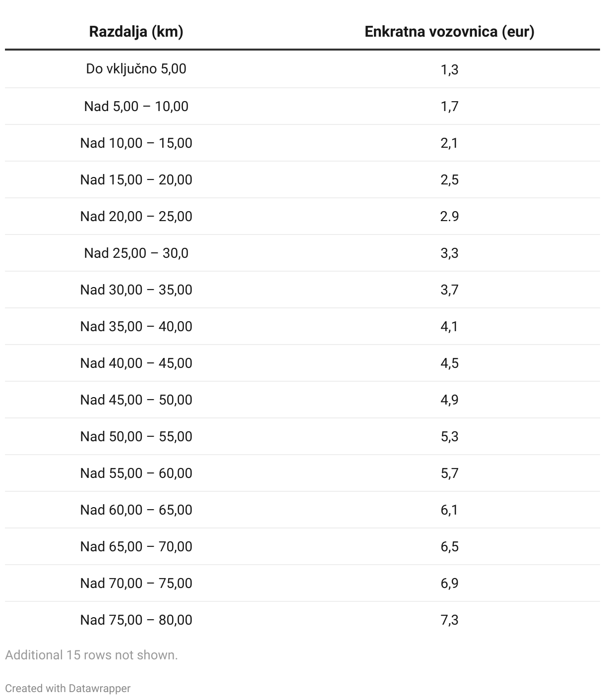Click the 2.9 fare value
This screenshot has height=700, width=605.
(449, 216)
